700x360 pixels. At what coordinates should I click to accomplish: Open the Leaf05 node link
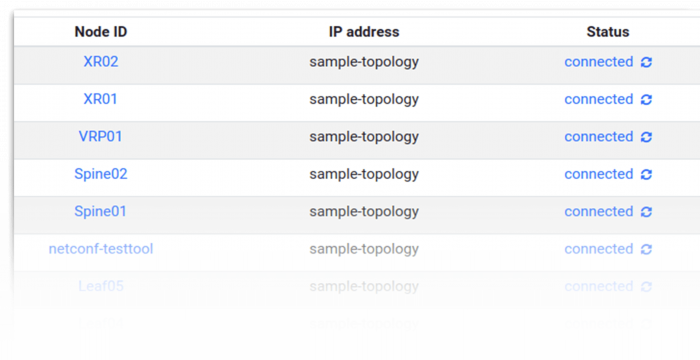tap(101, 286)
